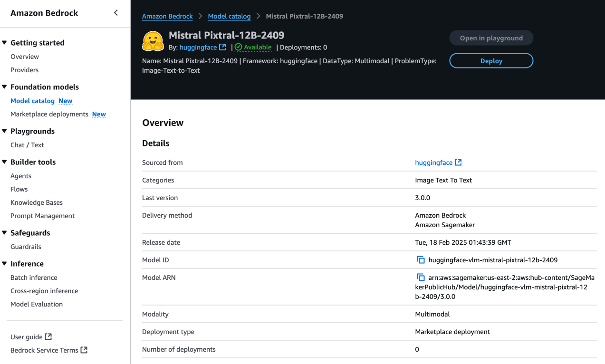Click the Last version value 3.0.0
Screen dimensions: 605x364
pos(423,198)
